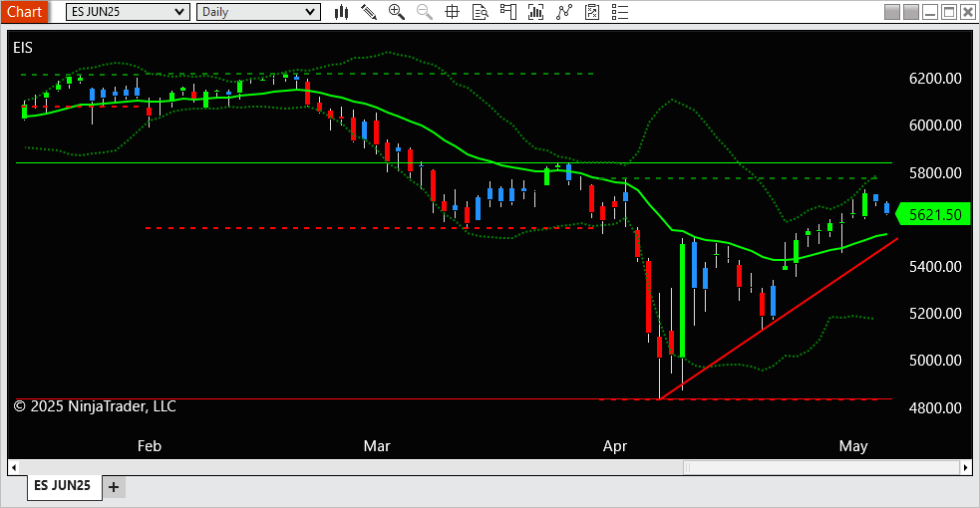
Task: Open the chart trader icon
Action: tap(508, 12)
